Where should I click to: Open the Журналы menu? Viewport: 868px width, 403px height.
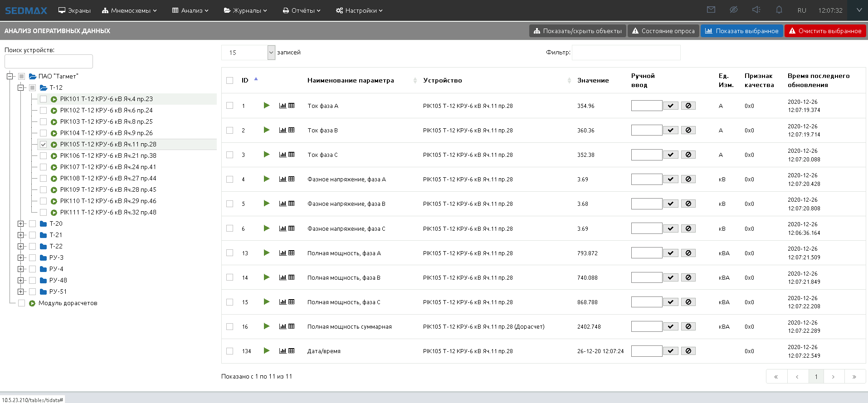245,10
